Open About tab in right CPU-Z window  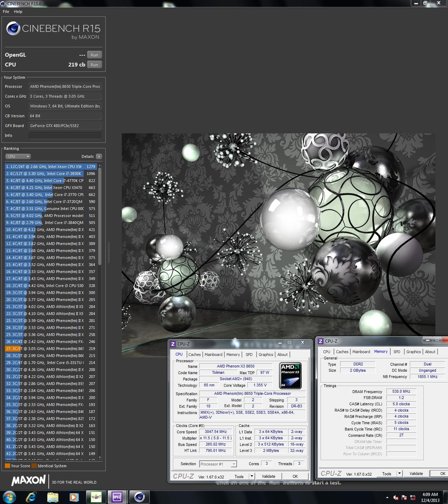point(430,352)
